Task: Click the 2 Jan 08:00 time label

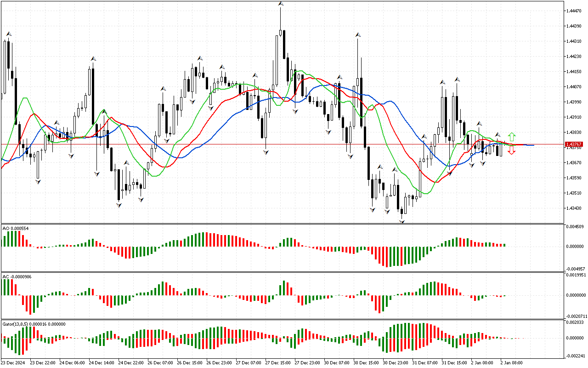Action: (x=511, y=363)
